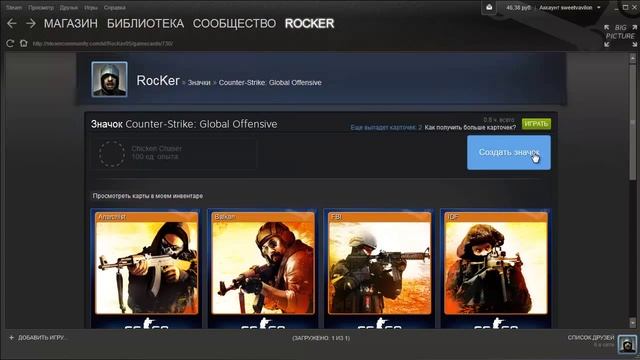Open RocKer's profile avatar
The width and height of the screenshot is (640, 360).
tap(109, 79)
